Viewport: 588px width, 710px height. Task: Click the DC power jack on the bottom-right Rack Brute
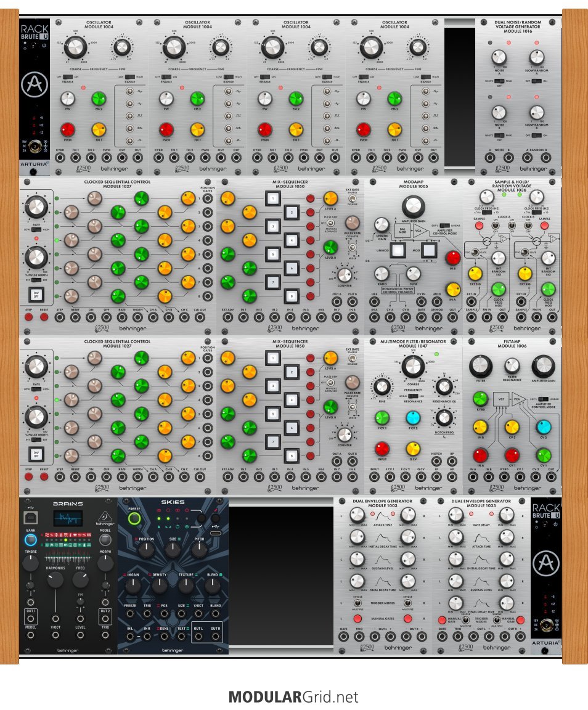click(546, 626)
